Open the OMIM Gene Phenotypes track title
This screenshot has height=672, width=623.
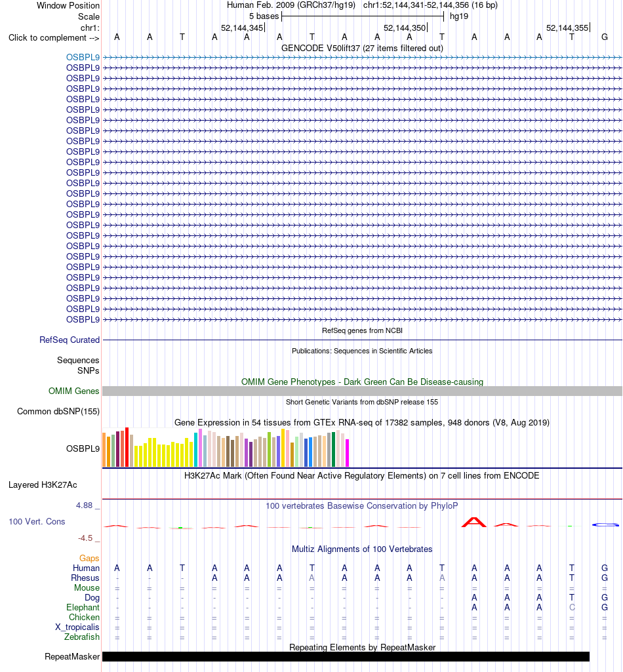(362, 382)
